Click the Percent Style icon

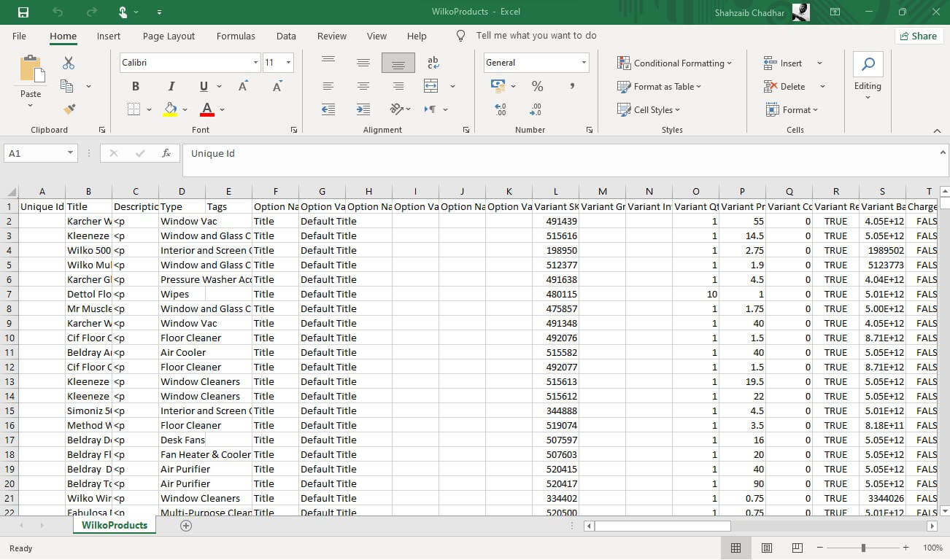tap(537, 86)
